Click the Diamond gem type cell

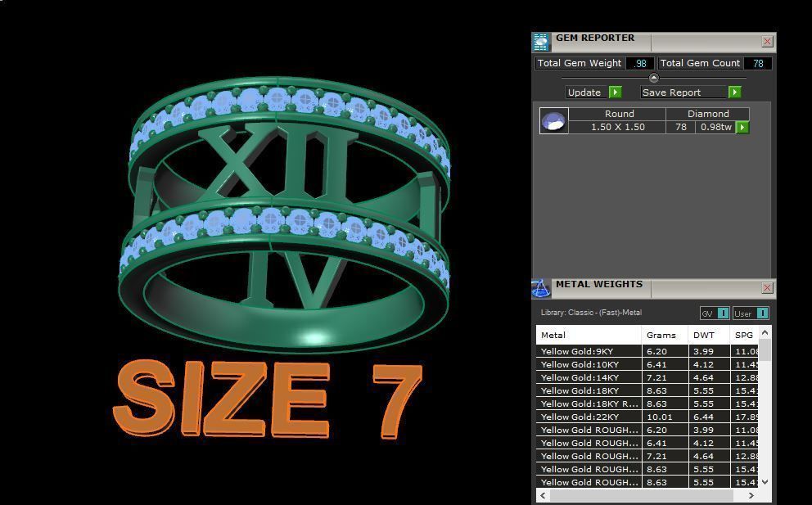pos(708,114)
